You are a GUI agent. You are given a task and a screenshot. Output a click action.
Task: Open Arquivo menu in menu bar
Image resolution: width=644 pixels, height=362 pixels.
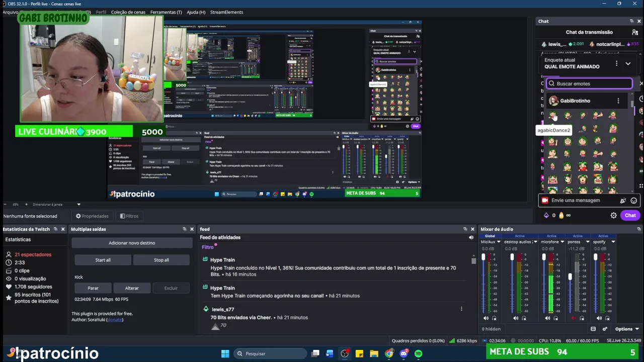10,12
